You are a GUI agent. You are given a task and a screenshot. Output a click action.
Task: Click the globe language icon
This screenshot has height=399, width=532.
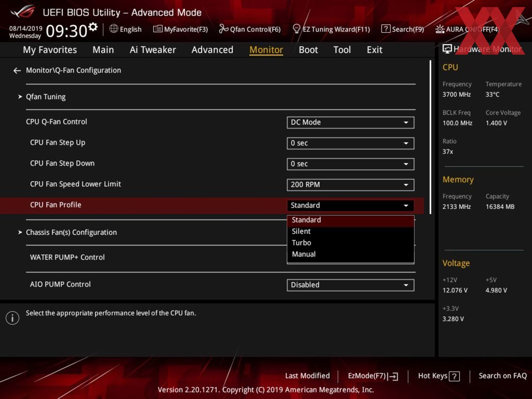click(113, 29)
